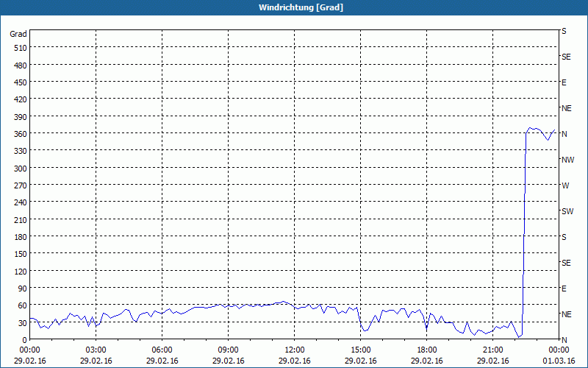Select the "Grad" unit label

click(18, 34)
